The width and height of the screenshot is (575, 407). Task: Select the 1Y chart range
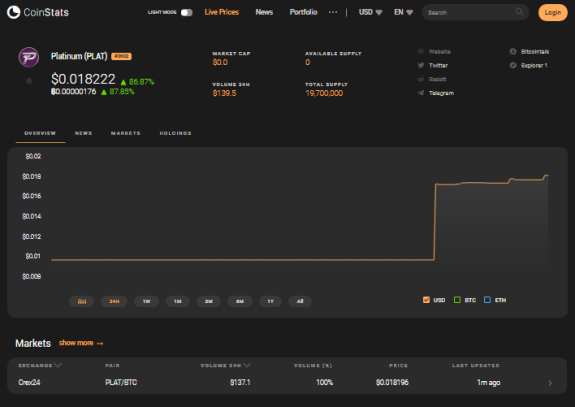271,301
